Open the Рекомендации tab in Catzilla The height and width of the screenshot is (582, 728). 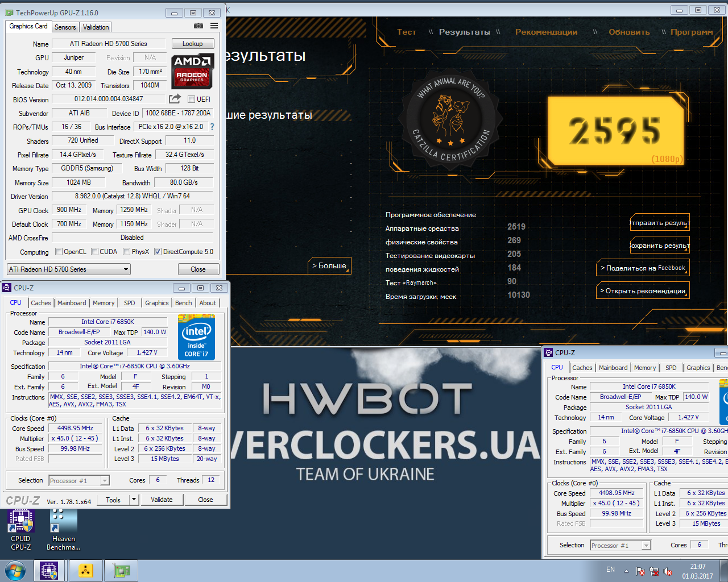546,32
